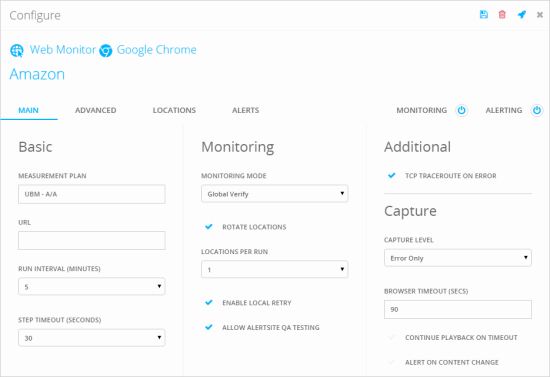
Task: Click the Web Monitor globe icon
Action: pos(17,51)
